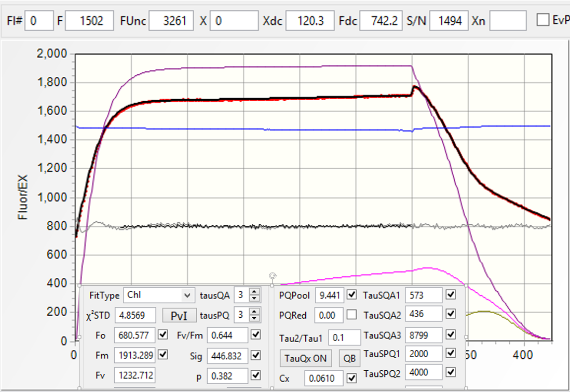Click the TauQx ON button
The height and width of the screenshot is (392, 570).
pos(306,358)
